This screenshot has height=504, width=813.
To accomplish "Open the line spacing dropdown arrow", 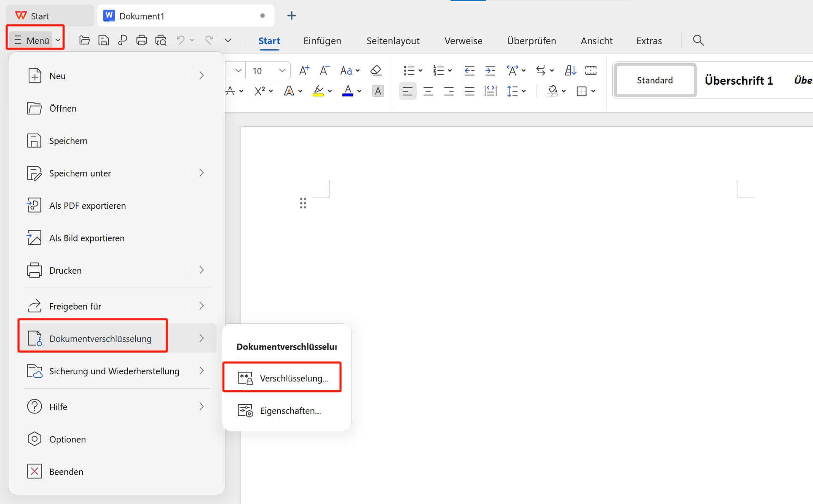I will click(524, 91).
